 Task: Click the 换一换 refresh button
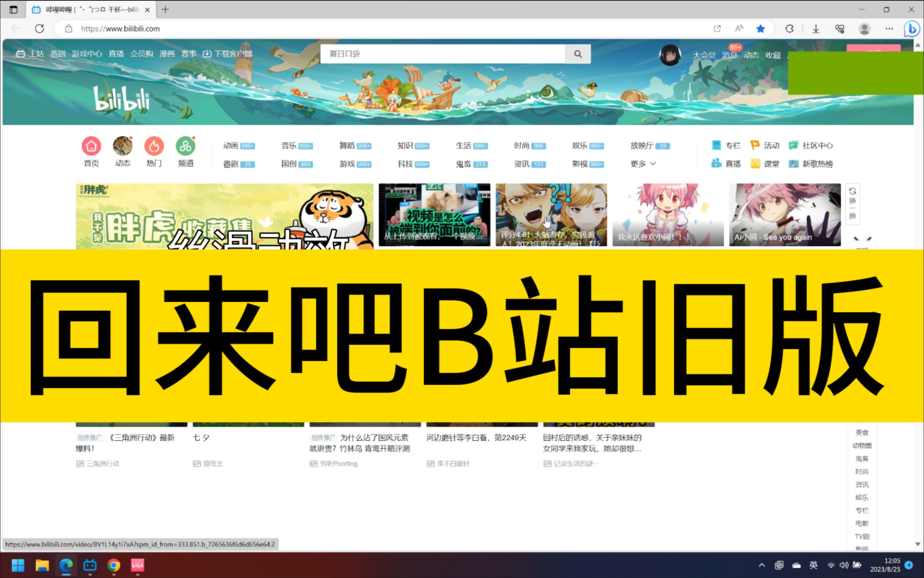click(x=852, y=203)
